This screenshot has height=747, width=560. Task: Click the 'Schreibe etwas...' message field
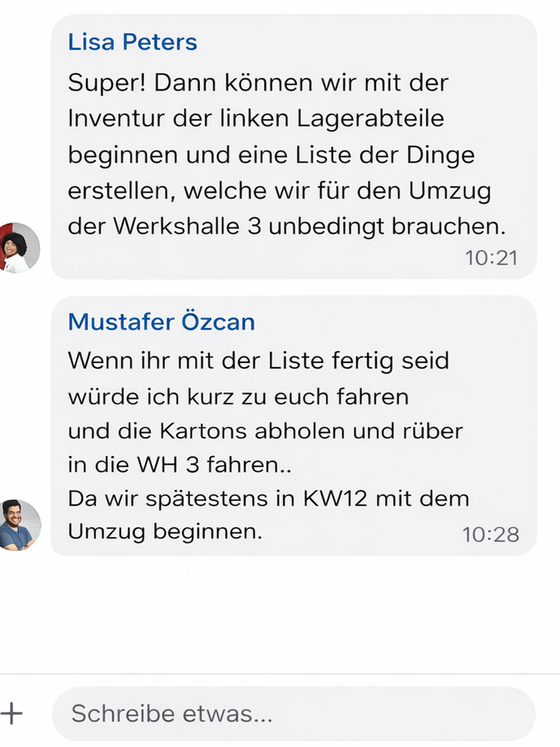pyautogui.click(x=294, y=714)
